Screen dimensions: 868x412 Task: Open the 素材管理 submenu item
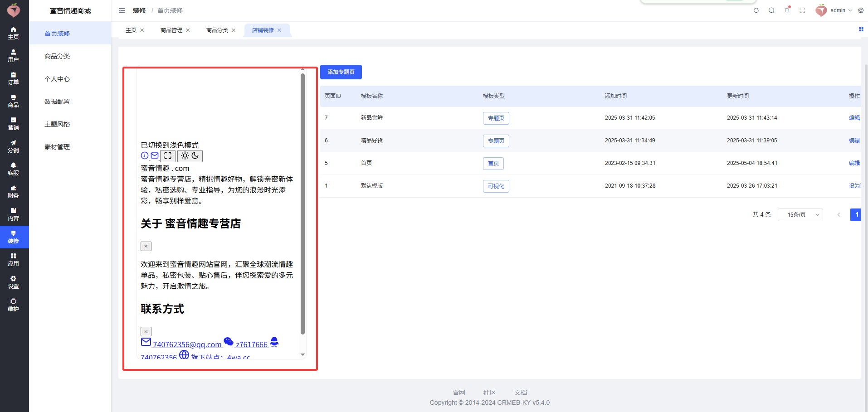click(70, 147)
